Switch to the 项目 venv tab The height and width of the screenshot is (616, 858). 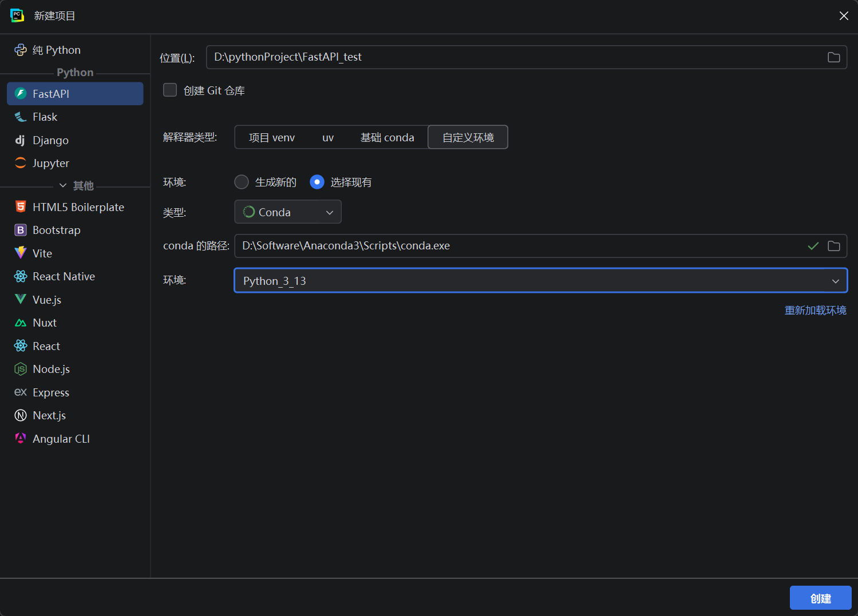(272, 137)
